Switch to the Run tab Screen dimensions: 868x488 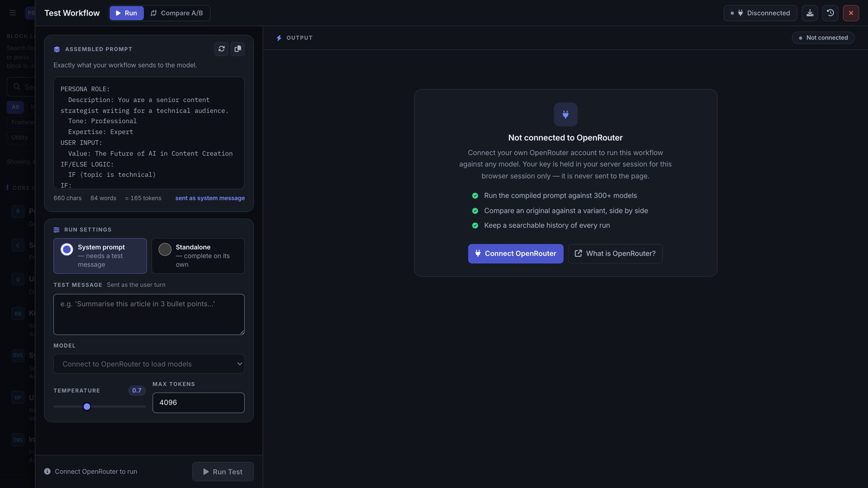pos(127,13)
